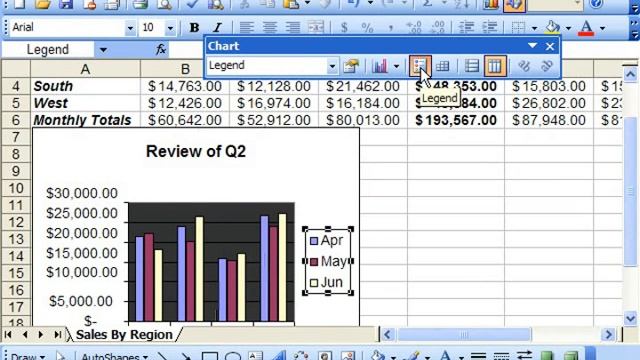Open the Name Box dropdown arrow
This screenshot has width=640, height=360.
click(x=103, y=50)
